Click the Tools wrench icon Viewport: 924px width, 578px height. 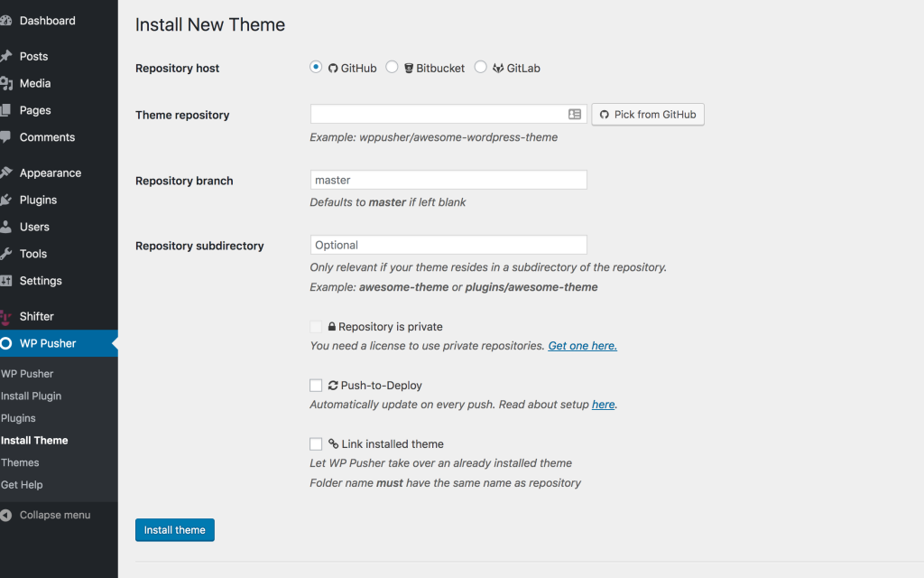[x=6, y=254]
